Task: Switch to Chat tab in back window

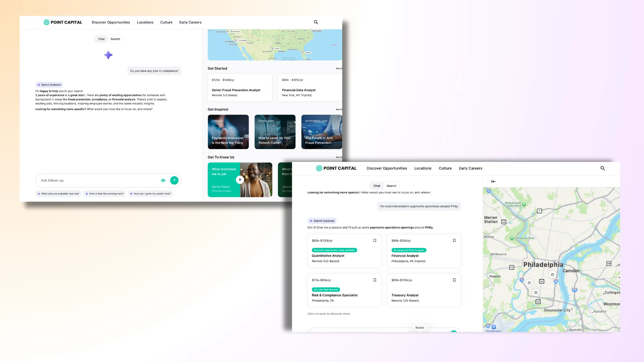Action: (101, 39)
